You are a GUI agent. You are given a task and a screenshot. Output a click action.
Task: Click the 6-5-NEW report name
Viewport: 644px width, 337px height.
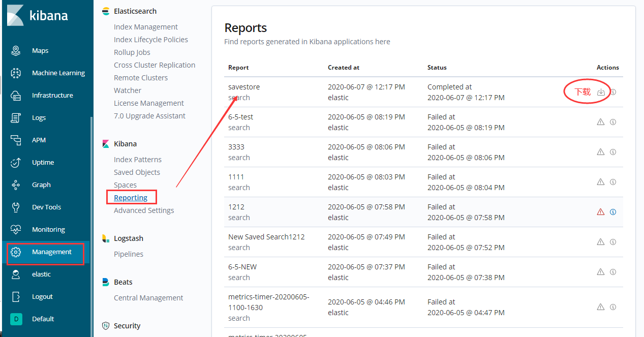[242, 267]
